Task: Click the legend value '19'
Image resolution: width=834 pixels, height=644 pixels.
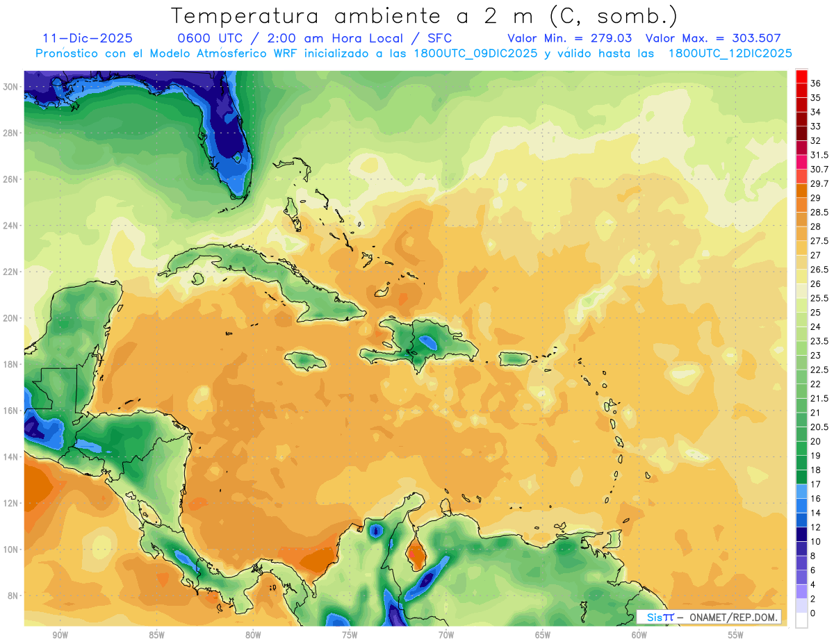Action: 816,456
